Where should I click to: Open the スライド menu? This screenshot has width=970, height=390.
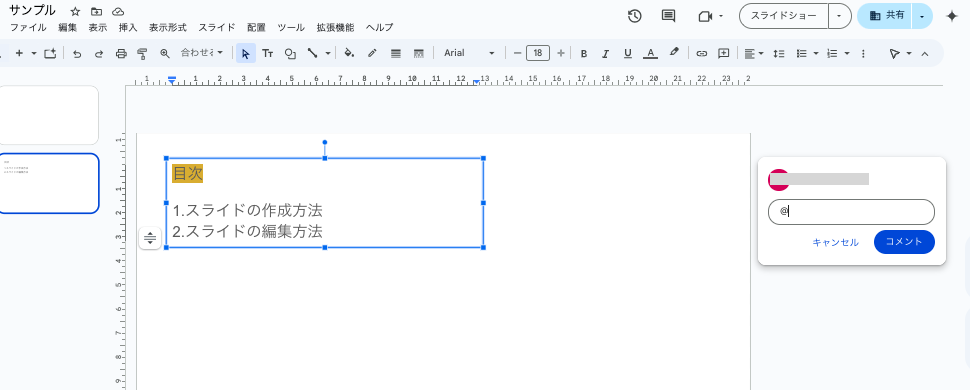click(x=217, y=27)
